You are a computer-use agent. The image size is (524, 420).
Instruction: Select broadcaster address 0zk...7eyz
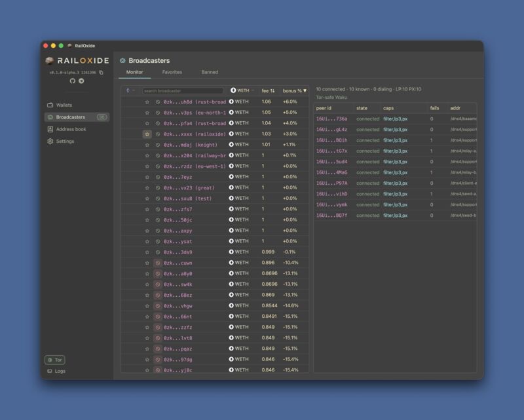178,177
